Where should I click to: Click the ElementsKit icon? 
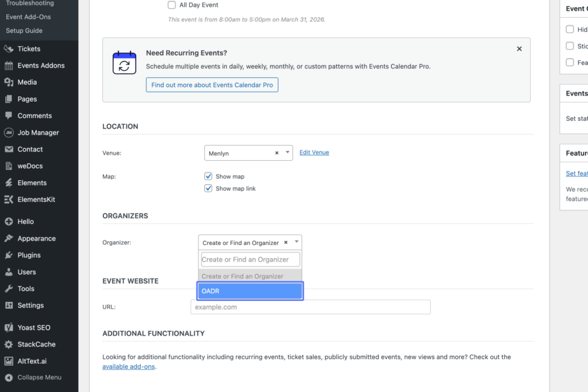click(9, 199)
